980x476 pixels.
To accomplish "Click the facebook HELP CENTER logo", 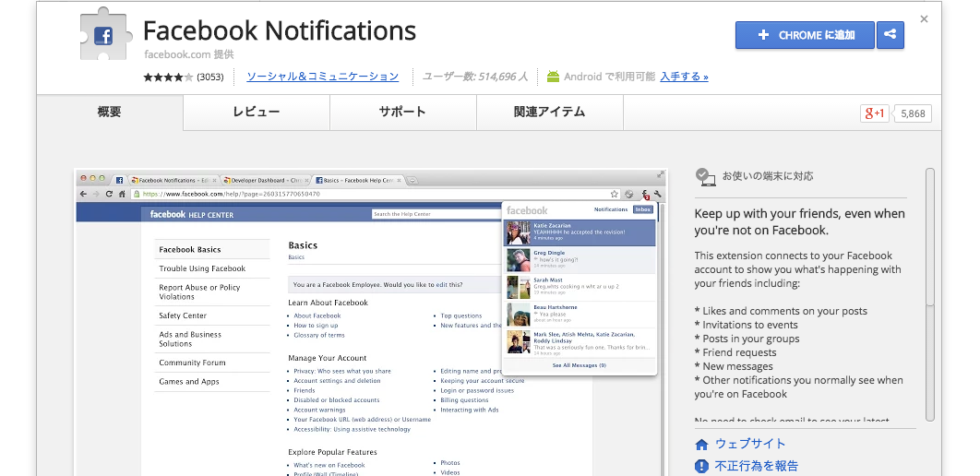I will tap(192, 215).
